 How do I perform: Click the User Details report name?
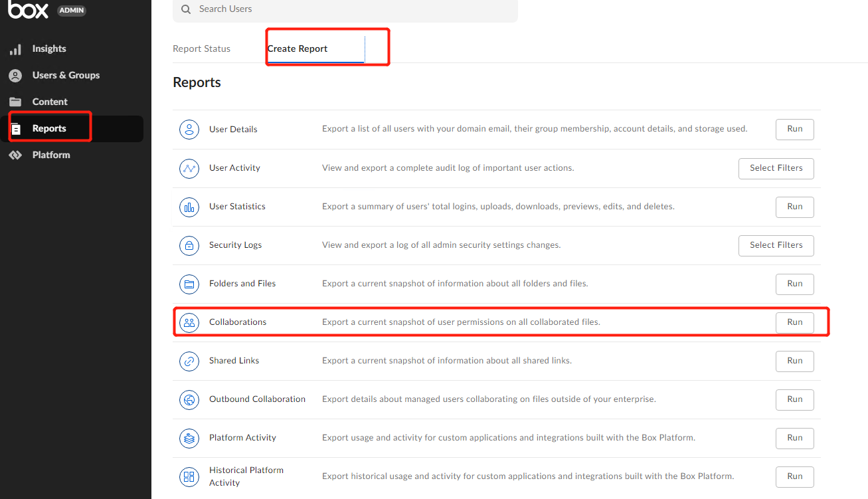coord(233,130)
